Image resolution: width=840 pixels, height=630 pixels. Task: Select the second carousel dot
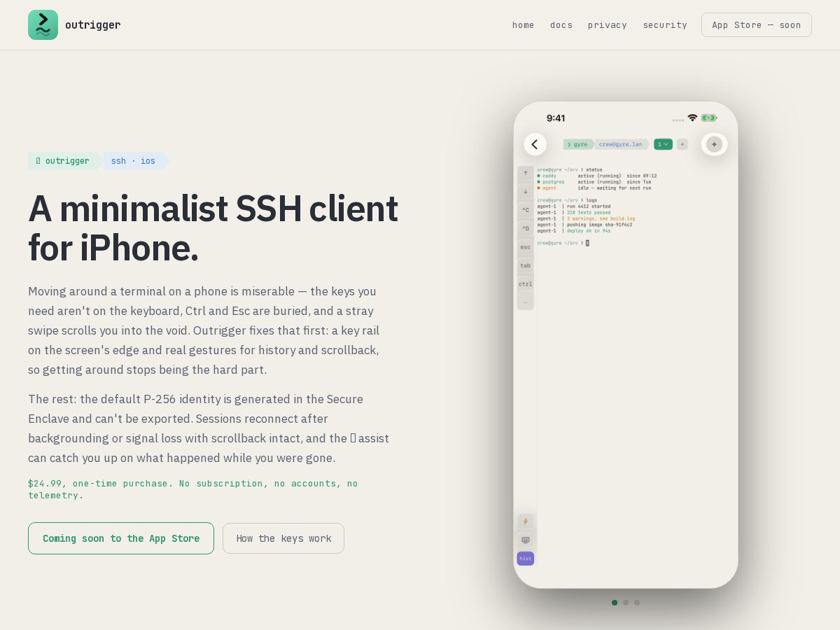tap(626, 603)
